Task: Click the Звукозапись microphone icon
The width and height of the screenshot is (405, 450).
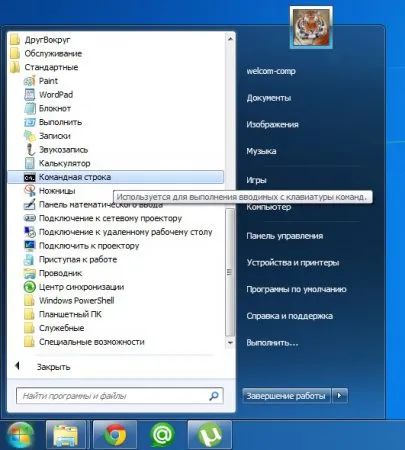Action: [x=29, y=149]
